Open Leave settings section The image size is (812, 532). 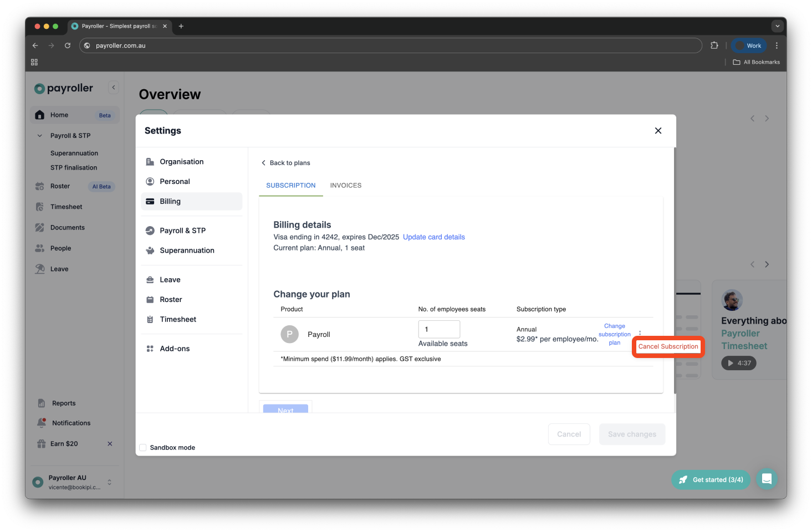click(x=191, y=280)
